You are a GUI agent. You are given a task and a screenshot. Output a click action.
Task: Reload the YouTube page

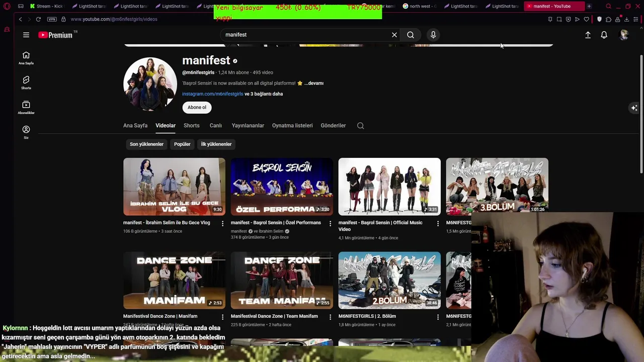(x=38, y=19)
